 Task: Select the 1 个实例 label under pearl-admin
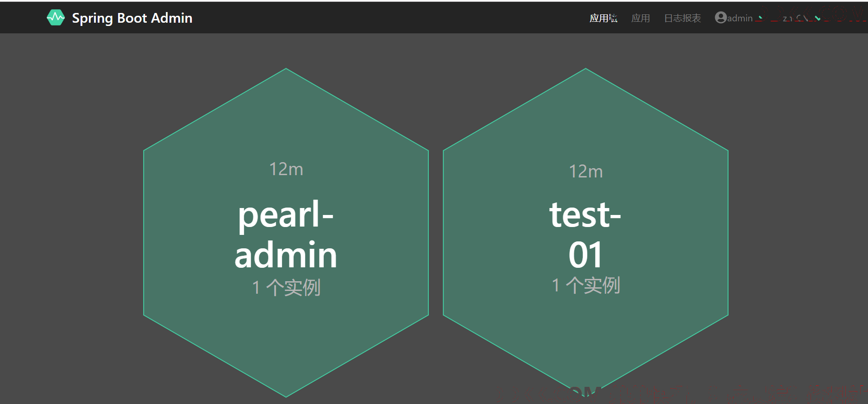[286, 287]
